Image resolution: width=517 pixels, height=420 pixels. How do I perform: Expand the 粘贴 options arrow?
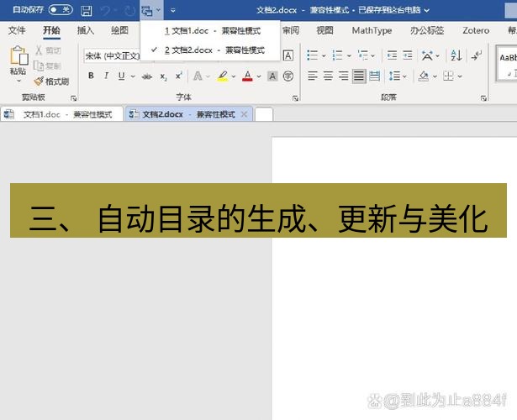(18, 81)
